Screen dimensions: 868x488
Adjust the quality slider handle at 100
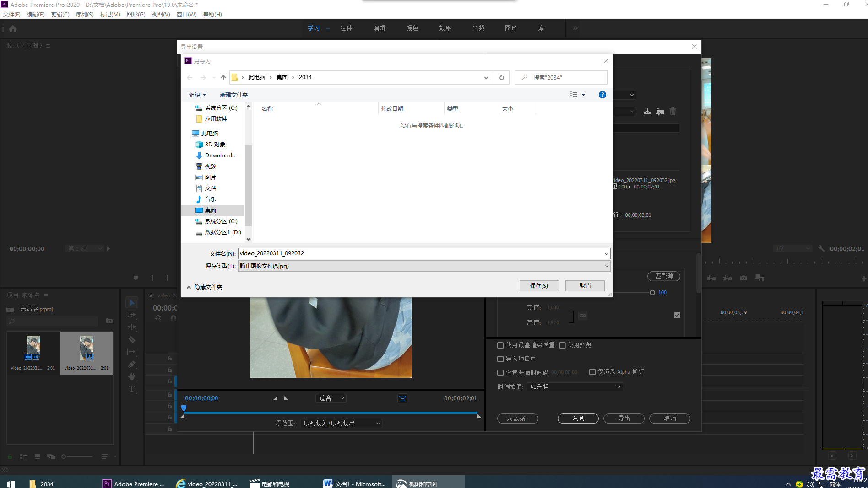(x=652, y=293)
